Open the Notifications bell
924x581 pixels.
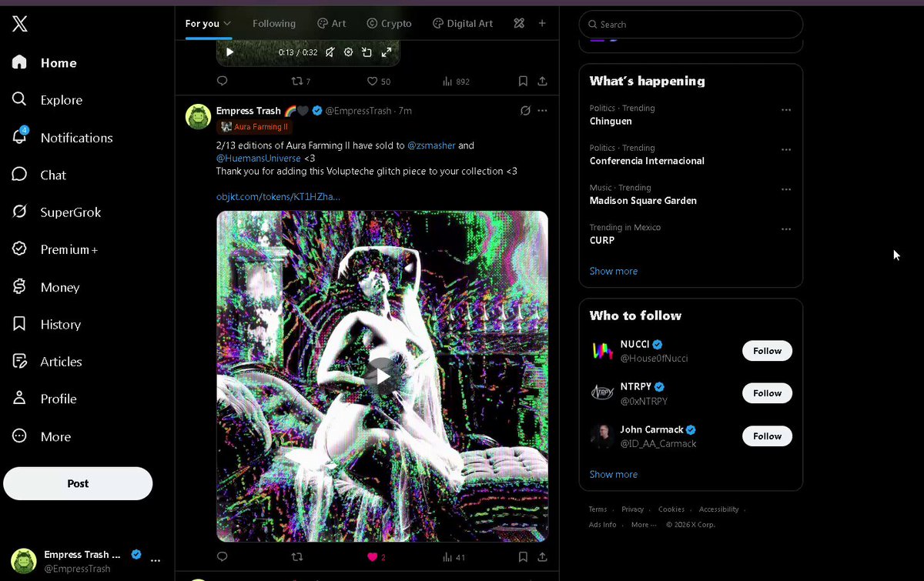coord(20,137)
